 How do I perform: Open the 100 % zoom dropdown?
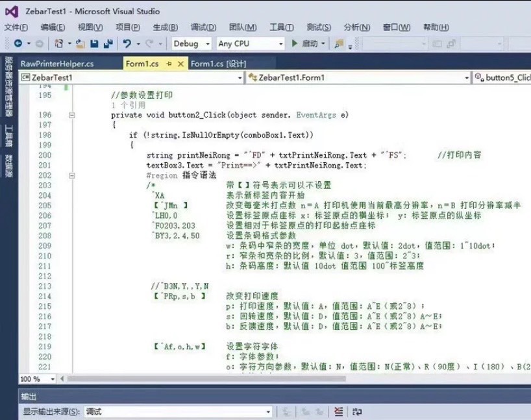click(37, 379)
